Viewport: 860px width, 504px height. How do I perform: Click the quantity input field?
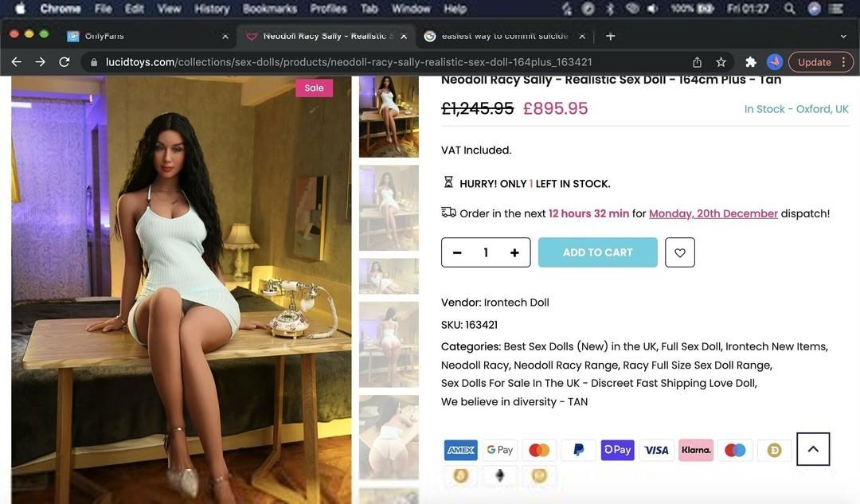[486, 252]
